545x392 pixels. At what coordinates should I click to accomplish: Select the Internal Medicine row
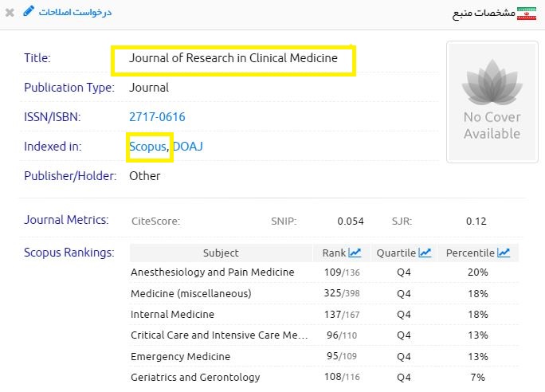pyautogui.click(x=172, y=315)
